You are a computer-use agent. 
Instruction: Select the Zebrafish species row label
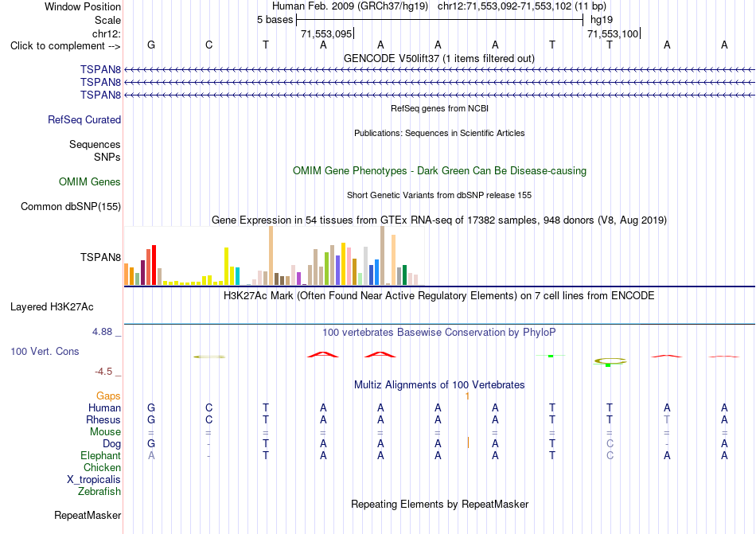99,492
